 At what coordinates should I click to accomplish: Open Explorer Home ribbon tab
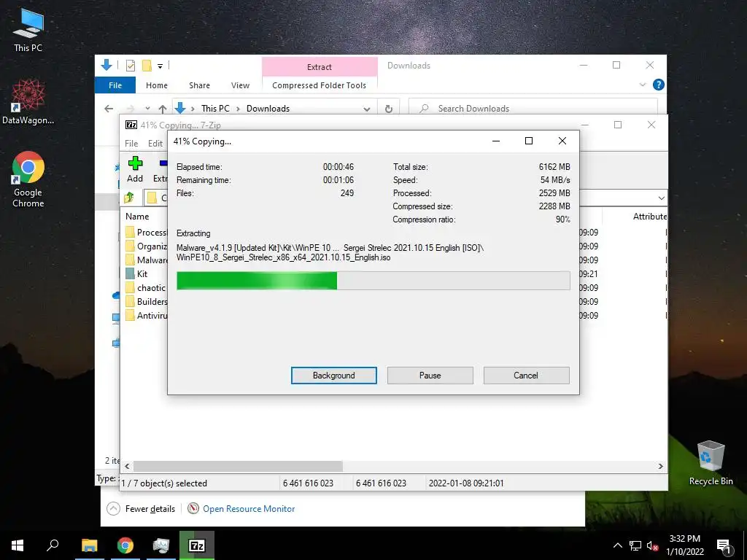pos(157,85)
